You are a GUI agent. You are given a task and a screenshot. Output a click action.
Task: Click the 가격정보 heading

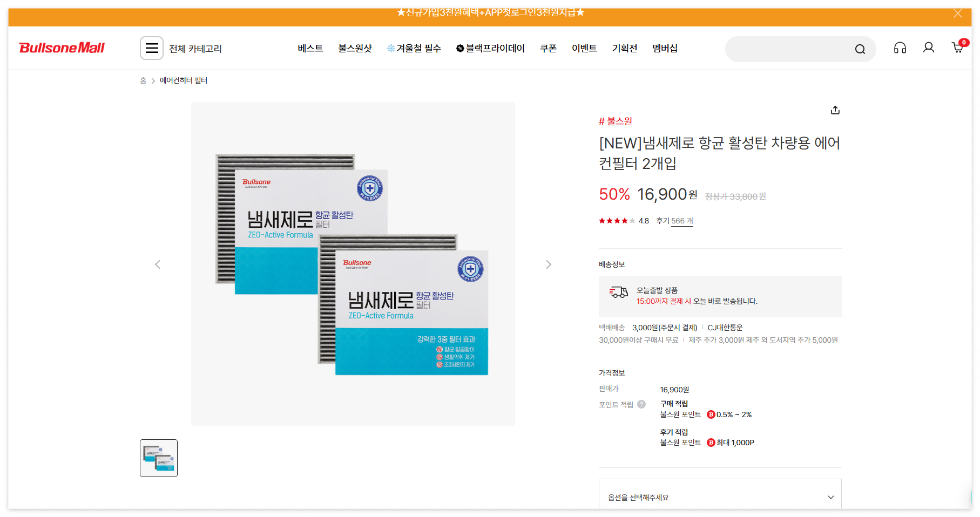pos(612,373)
